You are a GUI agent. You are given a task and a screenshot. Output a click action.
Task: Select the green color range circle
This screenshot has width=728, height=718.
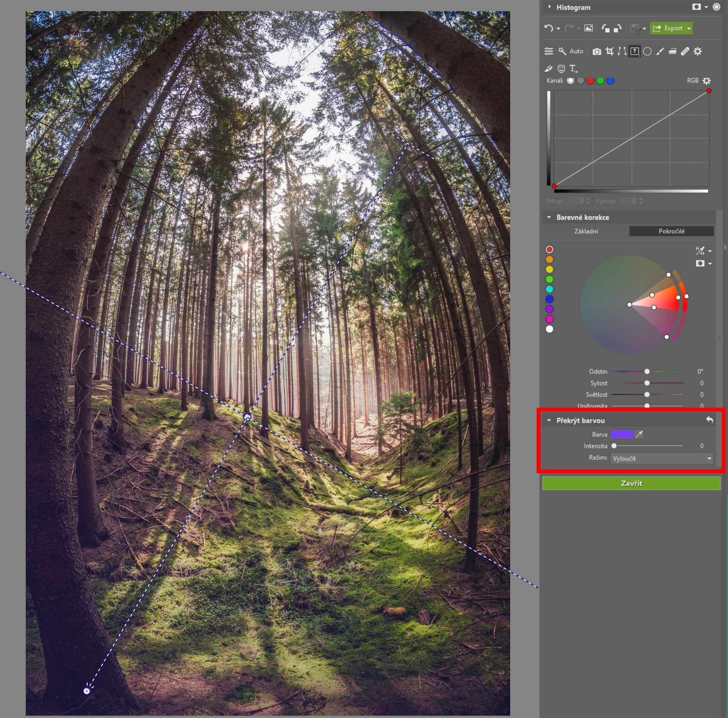549,279
